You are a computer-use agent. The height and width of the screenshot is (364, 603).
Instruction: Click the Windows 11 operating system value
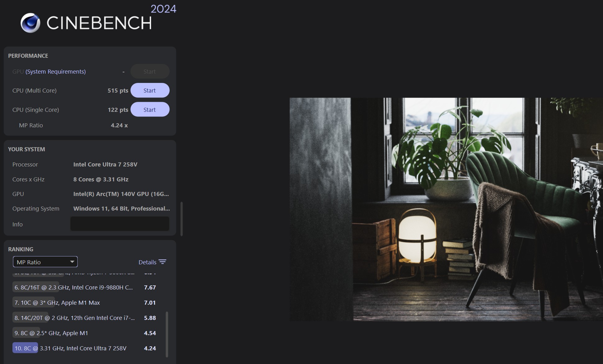tap(122, 208)
